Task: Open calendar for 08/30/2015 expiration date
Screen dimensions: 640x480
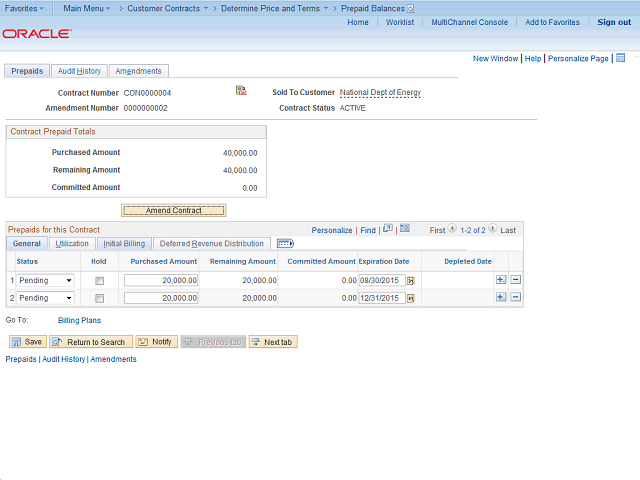Action: click(x=411, y=281)
